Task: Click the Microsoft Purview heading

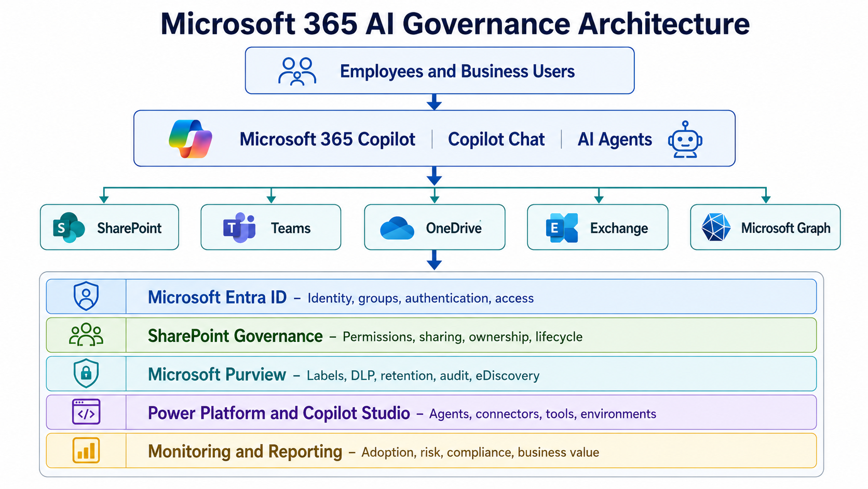Action: (217, 375)
